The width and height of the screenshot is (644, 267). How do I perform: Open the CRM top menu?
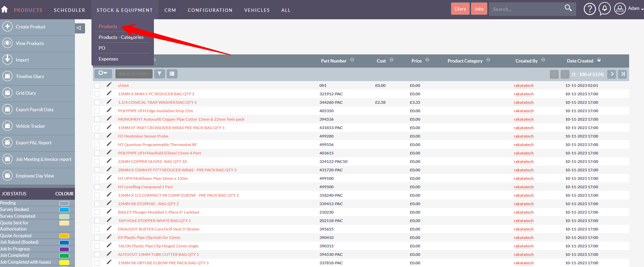point(170,10)
